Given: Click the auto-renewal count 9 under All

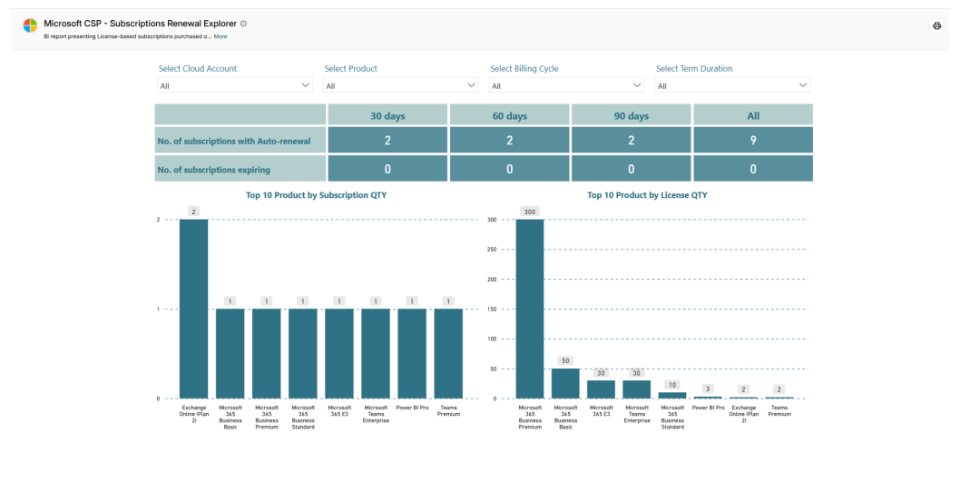Looking at the screenshot, I should [x=753, y=140].
